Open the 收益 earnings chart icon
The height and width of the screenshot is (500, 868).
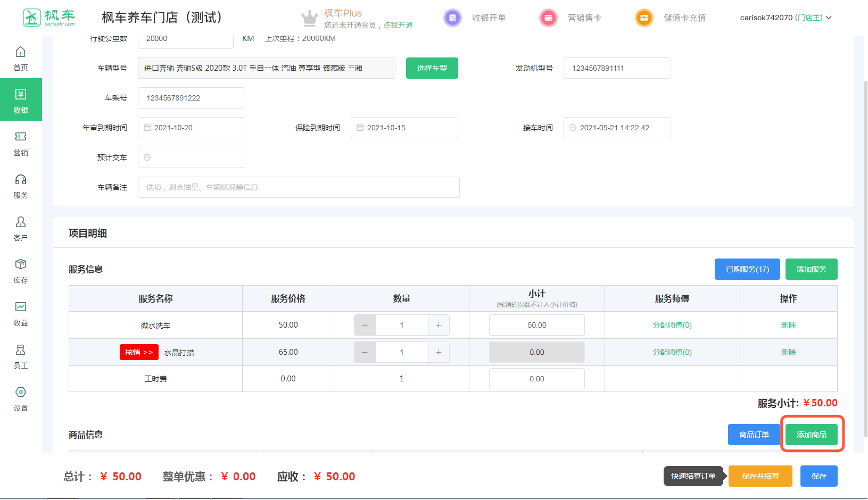pos(21,314)
